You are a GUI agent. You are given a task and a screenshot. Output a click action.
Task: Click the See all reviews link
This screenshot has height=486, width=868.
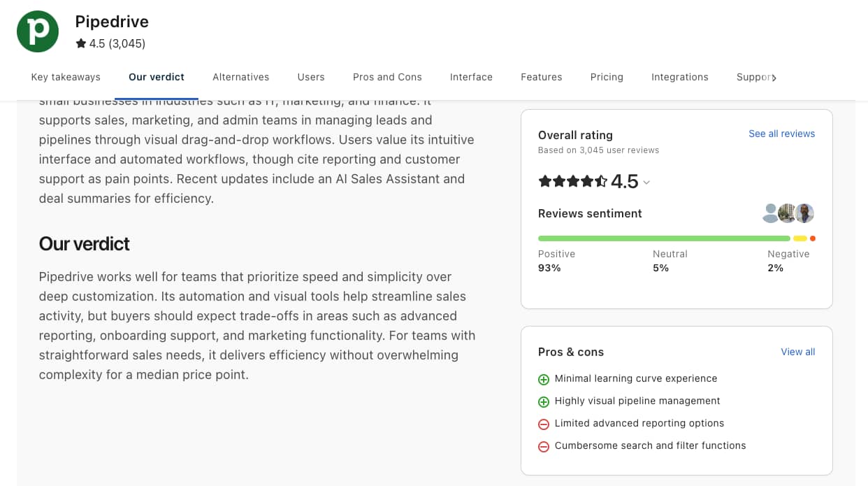pyautogui.click(x=781, y=134)
